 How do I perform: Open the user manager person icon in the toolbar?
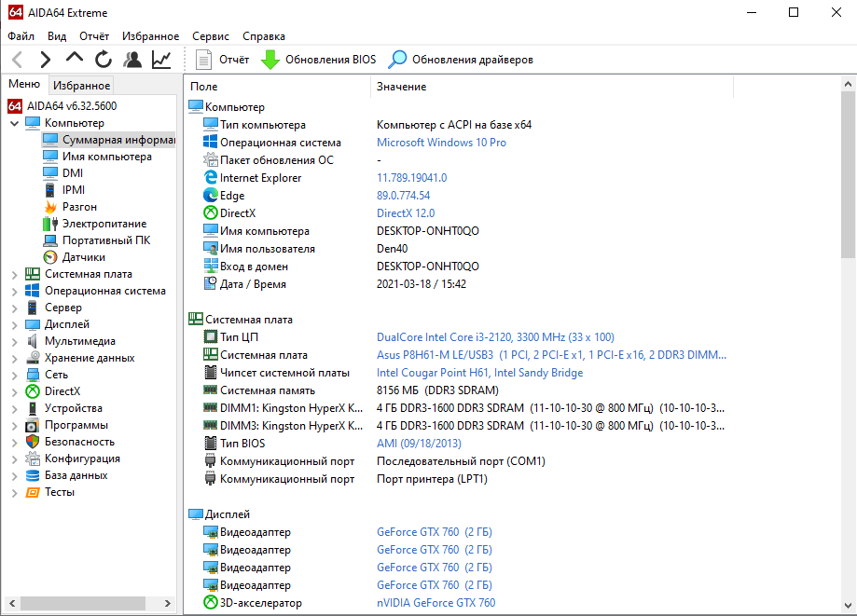tap(132, 59)
